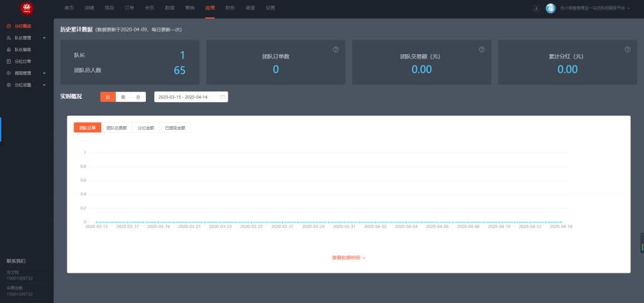Image resolution: width=644 pixels, height=303 pixels.
Task: Open 商品 in top navigation
Action: pyautogui.click(x=109, y=8)
